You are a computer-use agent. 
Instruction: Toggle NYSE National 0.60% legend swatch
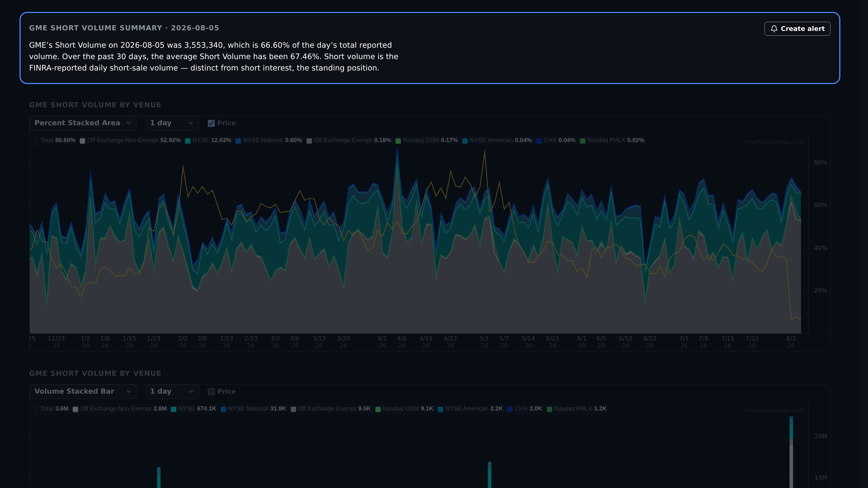pyautogui.click(x=238, y=141)
